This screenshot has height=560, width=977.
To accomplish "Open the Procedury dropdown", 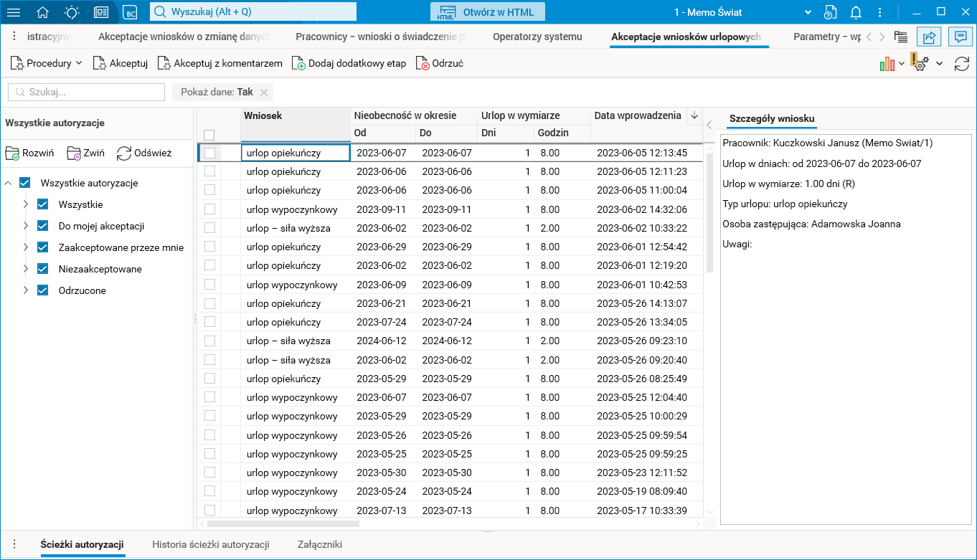I will point(47,64).
